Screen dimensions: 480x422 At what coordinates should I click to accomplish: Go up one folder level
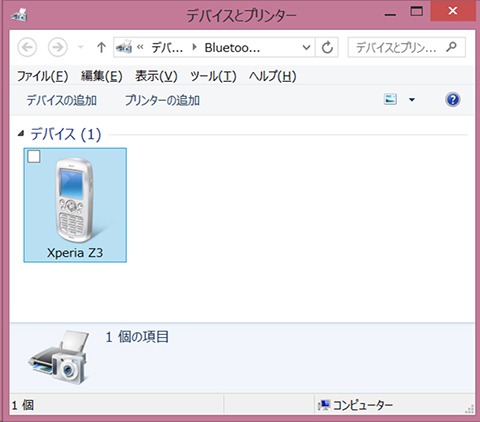(x=101, y=48)
